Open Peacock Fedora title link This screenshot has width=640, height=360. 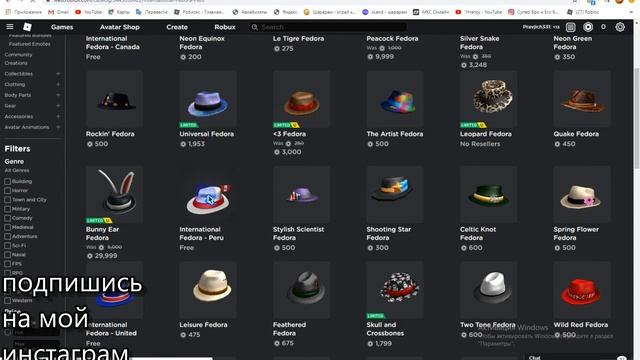click(x=392, y=38)
